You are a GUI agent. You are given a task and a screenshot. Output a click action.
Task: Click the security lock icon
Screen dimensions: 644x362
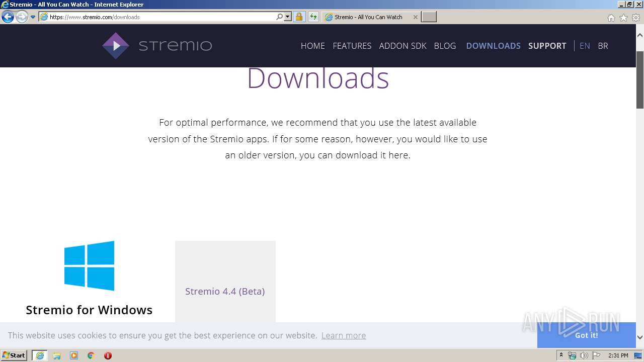[x=299, y=17]
